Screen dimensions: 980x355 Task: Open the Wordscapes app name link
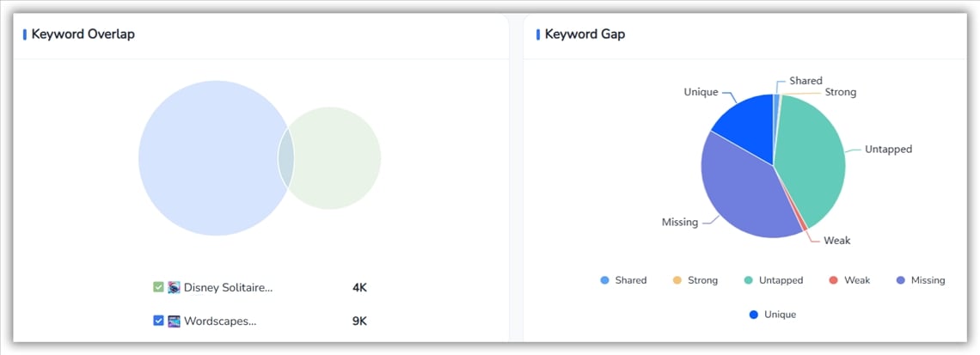click(220, 321)
